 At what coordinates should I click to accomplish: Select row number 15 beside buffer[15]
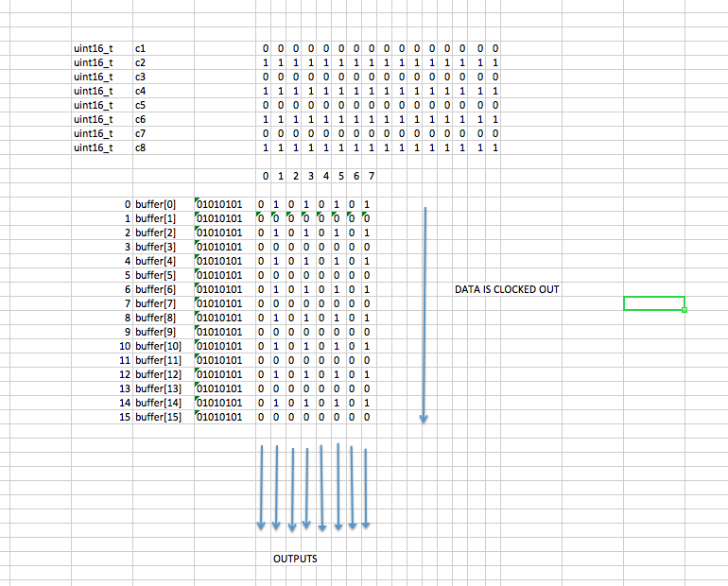102,417
